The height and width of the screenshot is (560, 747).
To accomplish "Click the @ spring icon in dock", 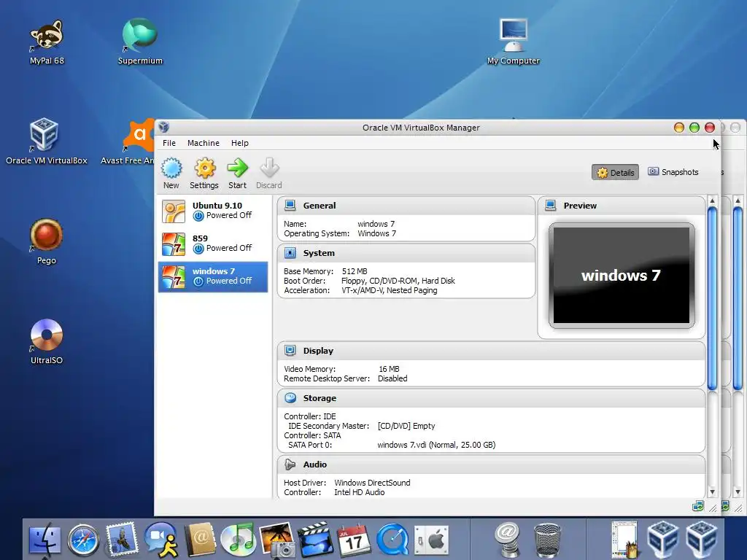I will coord(507,540).
